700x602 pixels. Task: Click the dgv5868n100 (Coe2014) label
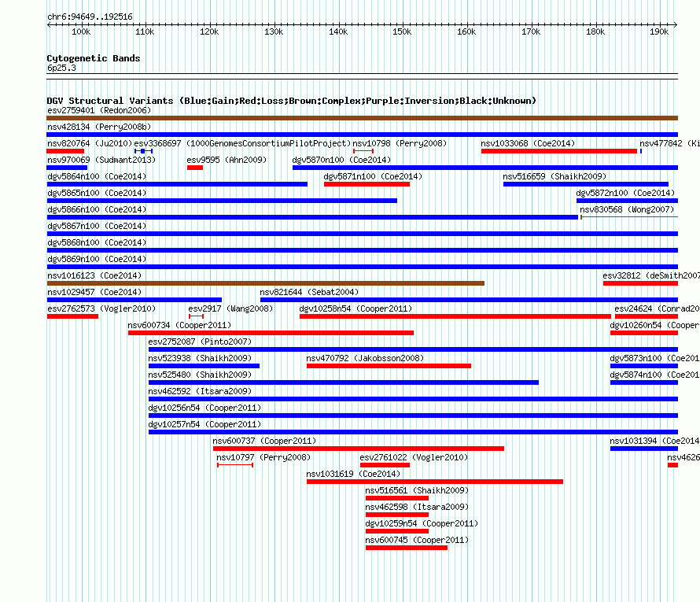coord(97,242)
